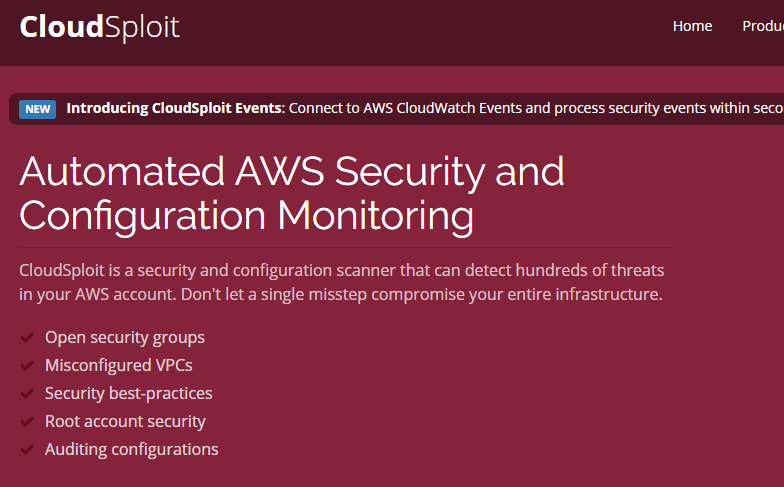Click checkmark beside Security best-practices
The image size is (784, 487).
click(x=27, y=394)
